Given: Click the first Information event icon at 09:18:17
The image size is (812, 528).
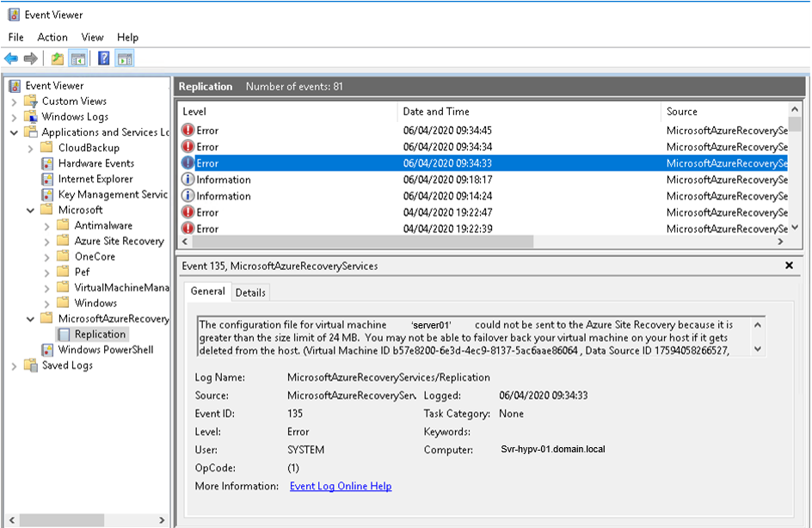Looking at the screenshot, I should point(188,180).
